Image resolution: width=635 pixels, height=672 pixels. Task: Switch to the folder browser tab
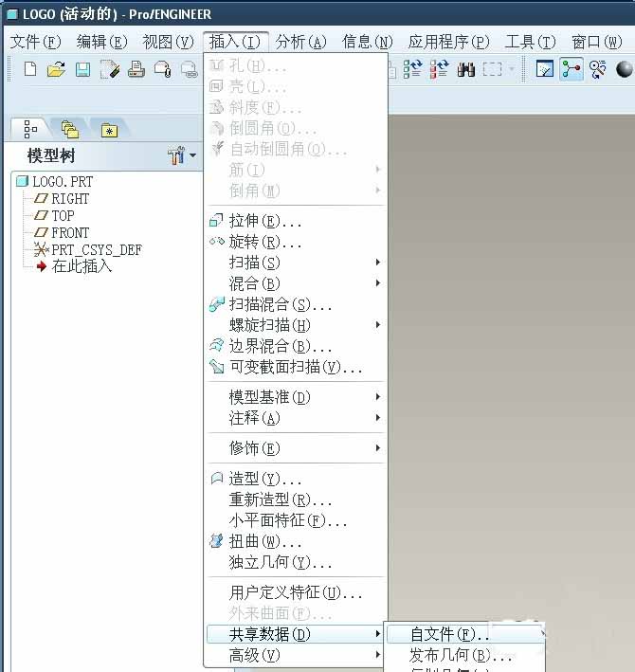click(x=70, y=129)
